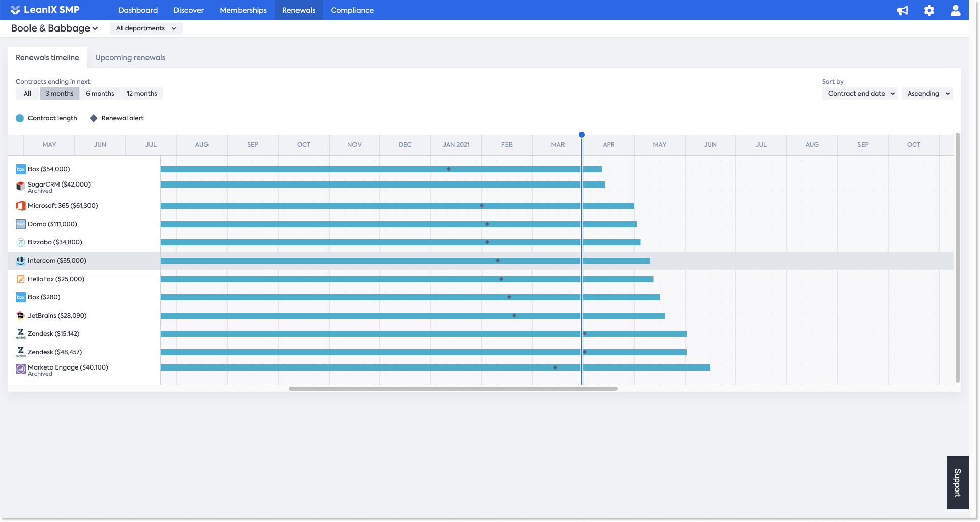Click the LeanIX SMP logo
The width and height of the screenshot is (980, 522).
pyautogui.click(x=45, y=10)
